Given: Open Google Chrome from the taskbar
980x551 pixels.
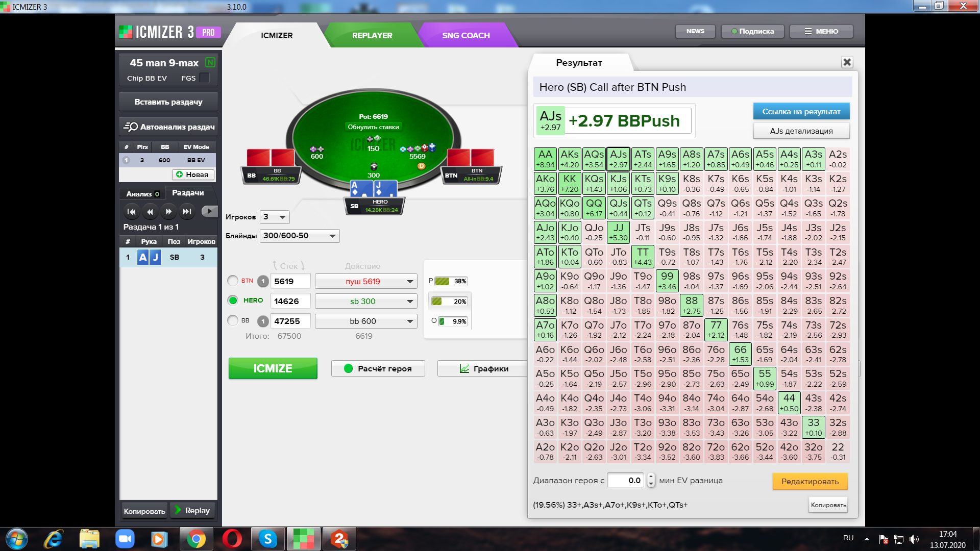Looking at the screenshot, I should 196,539.
